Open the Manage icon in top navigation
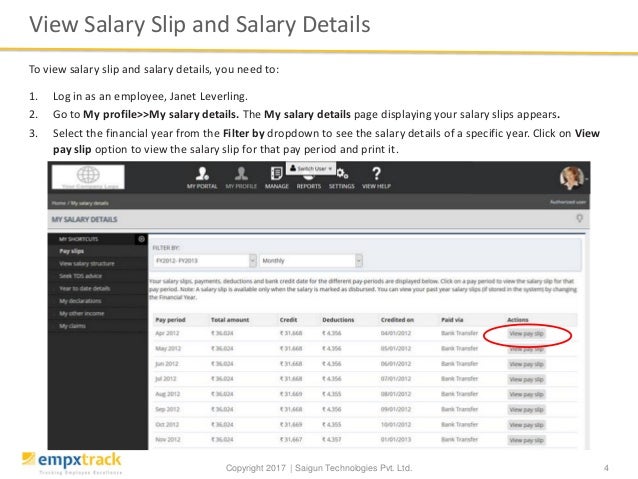 (x=277, y=178)
